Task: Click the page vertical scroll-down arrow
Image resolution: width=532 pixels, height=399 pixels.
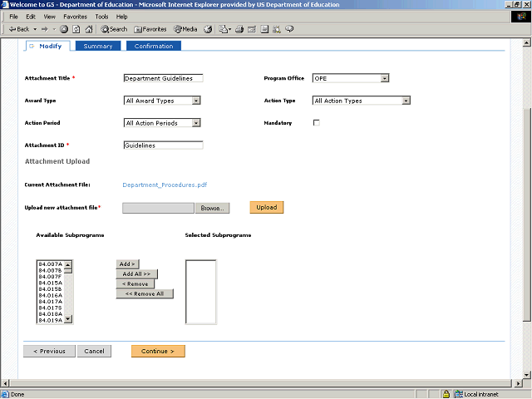Action: coord(526,375)
